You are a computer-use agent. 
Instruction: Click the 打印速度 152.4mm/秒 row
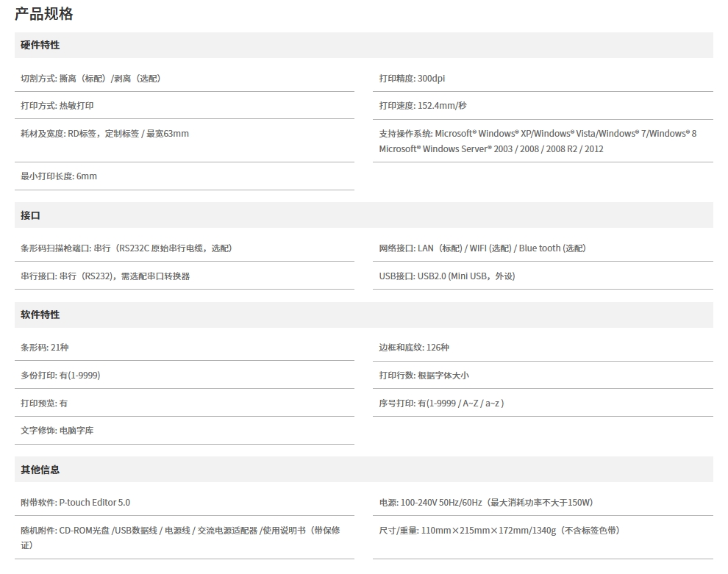point(423,105)
